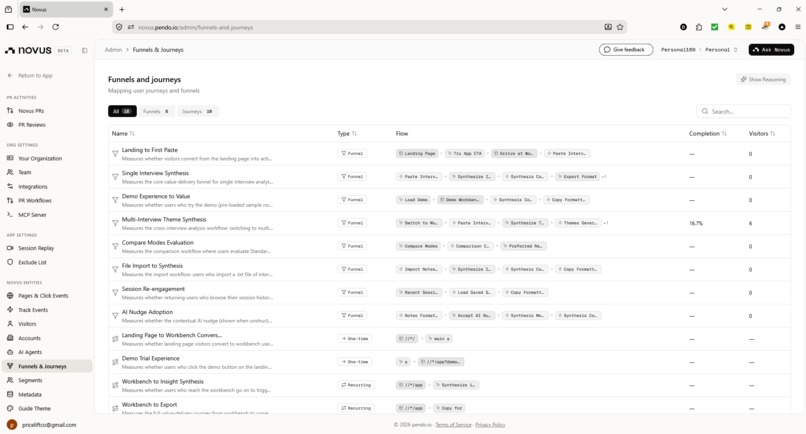Go back in browser history
The height and width of the screenshot is (434, 806).
click(25, 27)
